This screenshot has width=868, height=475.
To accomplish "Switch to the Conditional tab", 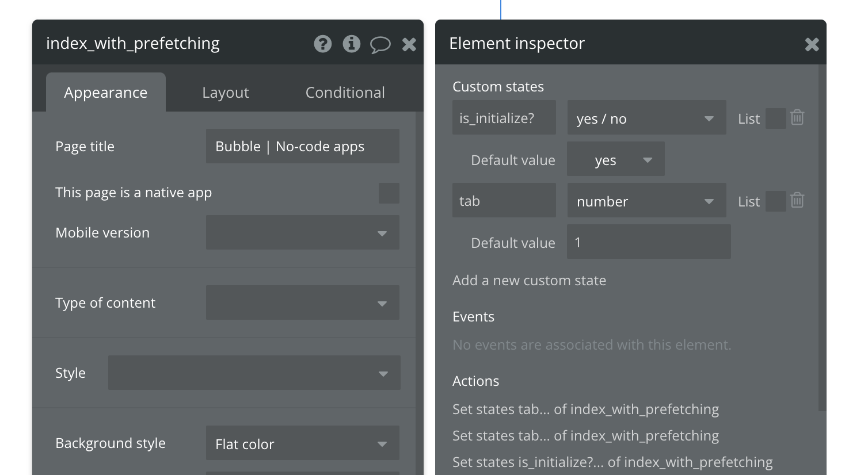I will [x=345, y=93].
